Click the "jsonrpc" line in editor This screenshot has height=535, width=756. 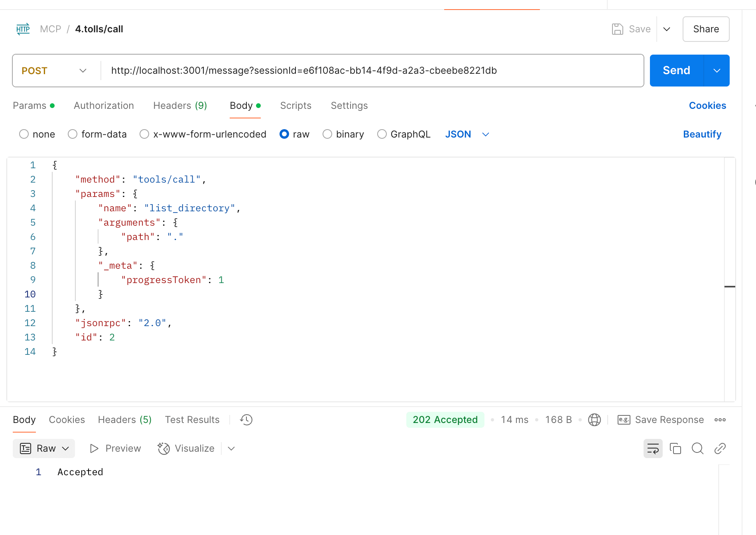point(124,323)
